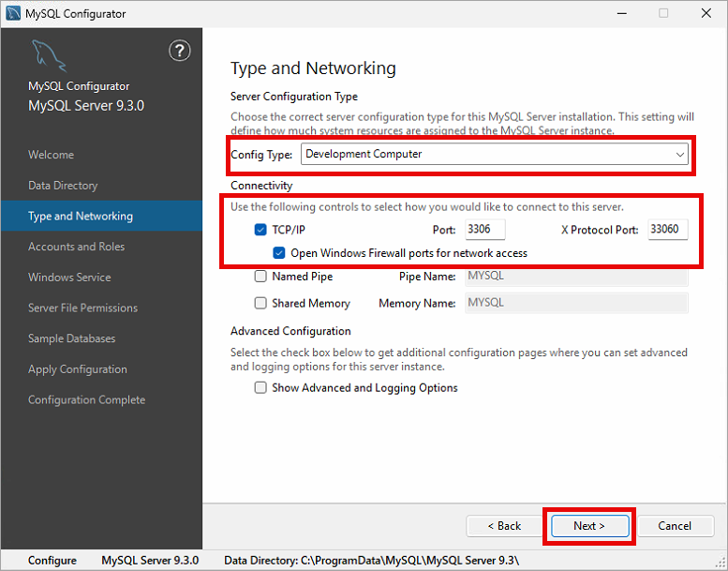
Task: Select the Development Computer combo box
Action: tap(495, 155)
